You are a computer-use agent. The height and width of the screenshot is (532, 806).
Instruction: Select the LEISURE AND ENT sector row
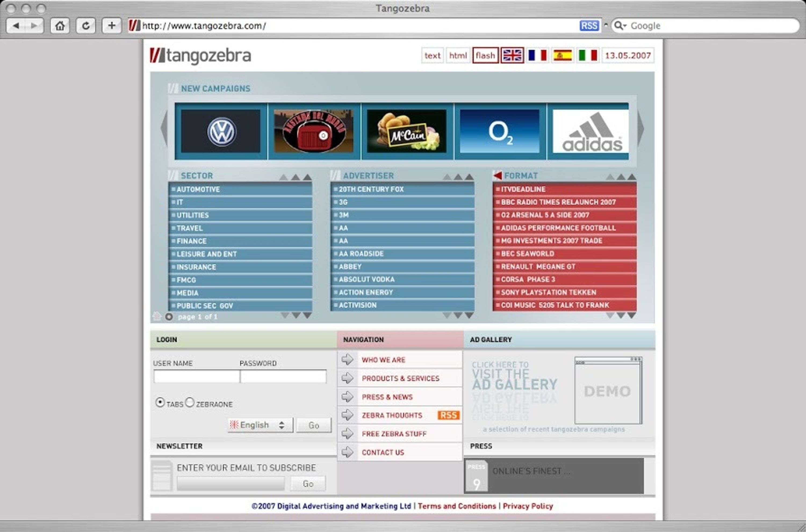[x=240, y=254]
